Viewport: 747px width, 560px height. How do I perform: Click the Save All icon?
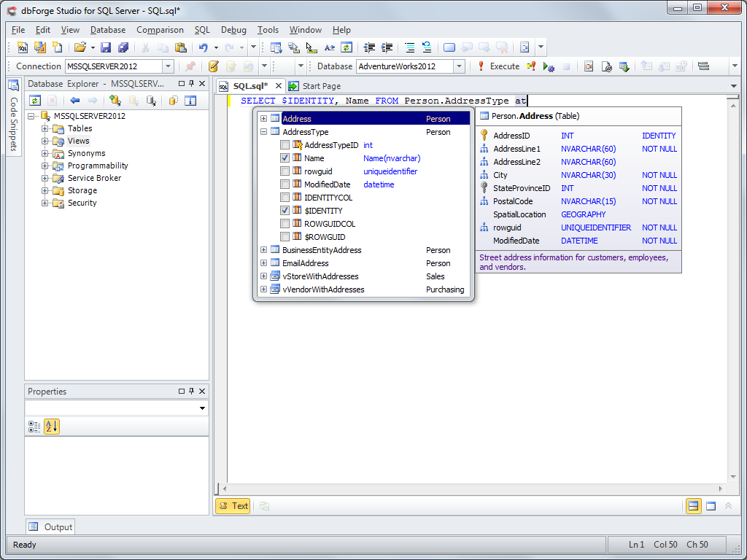123,47
